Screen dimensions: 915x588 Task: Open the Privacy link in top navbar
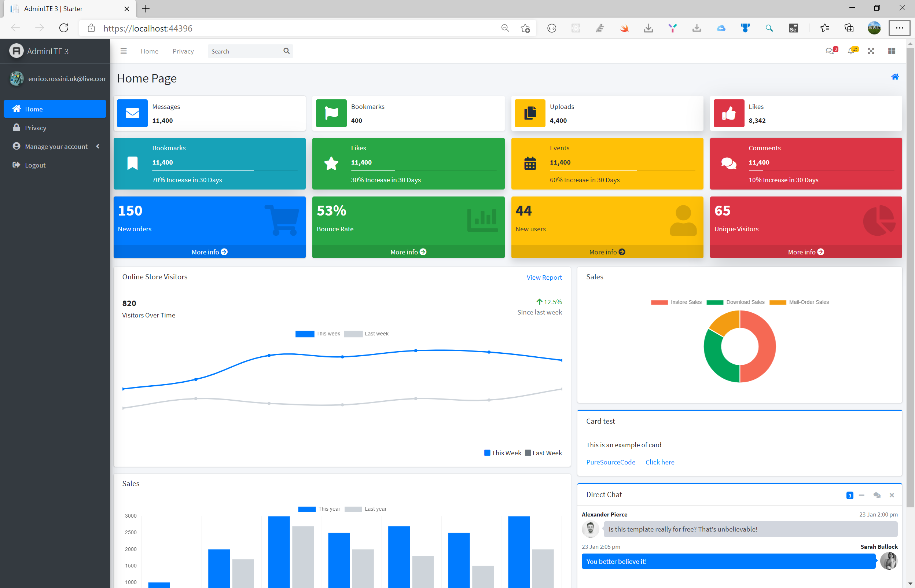tap(183, 51)
